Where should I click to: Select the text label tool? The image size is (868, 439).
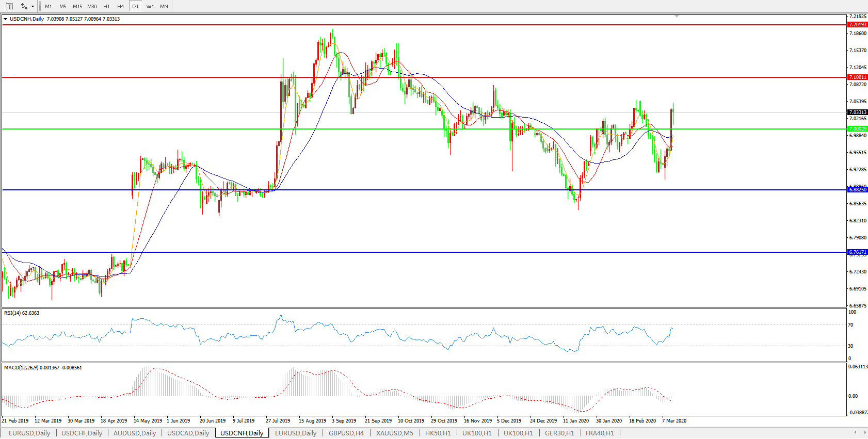coord(9,6)
